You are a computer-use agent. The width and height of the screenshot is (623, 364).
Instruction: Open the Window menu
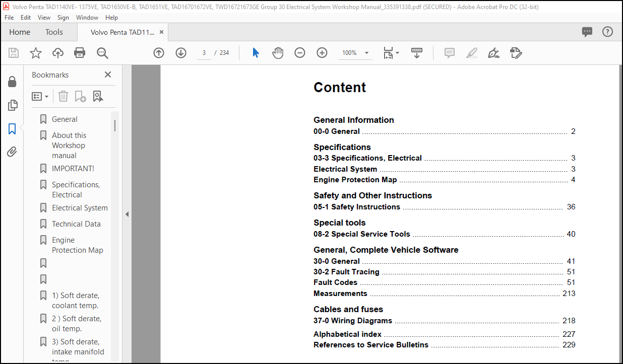click(x=87, y=17)
